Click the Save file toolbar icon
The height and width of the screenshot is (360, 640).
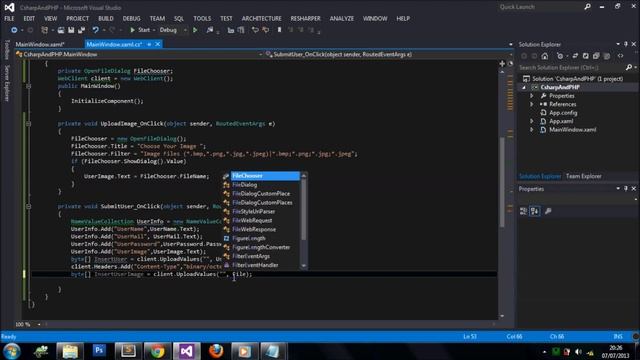point(71,30)
